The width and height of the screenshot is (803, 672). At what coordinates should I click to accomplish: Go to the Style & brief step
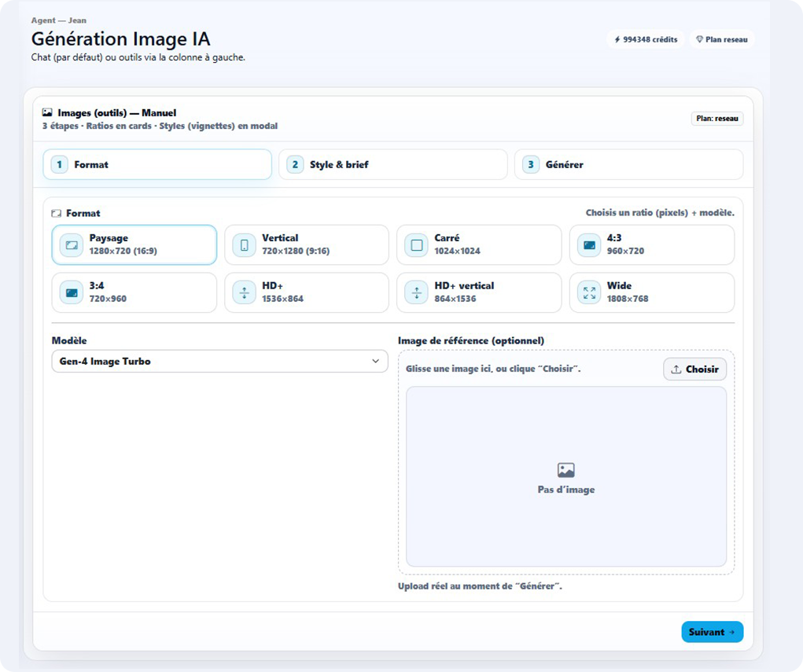click(x=392, y=165)
